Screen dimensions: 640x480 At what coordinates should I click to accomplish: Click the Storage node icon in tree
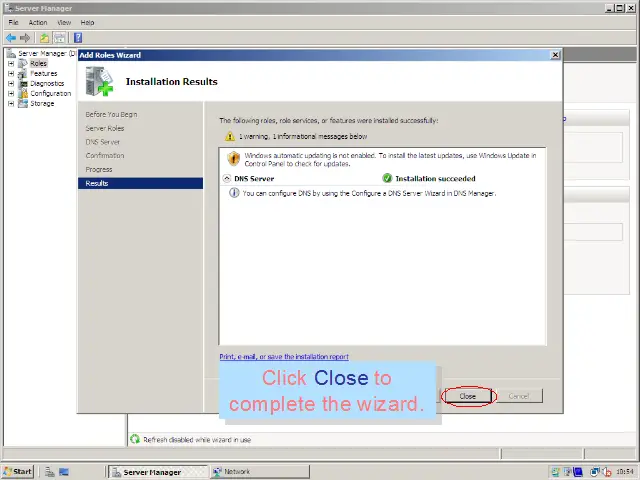(23, 104)
